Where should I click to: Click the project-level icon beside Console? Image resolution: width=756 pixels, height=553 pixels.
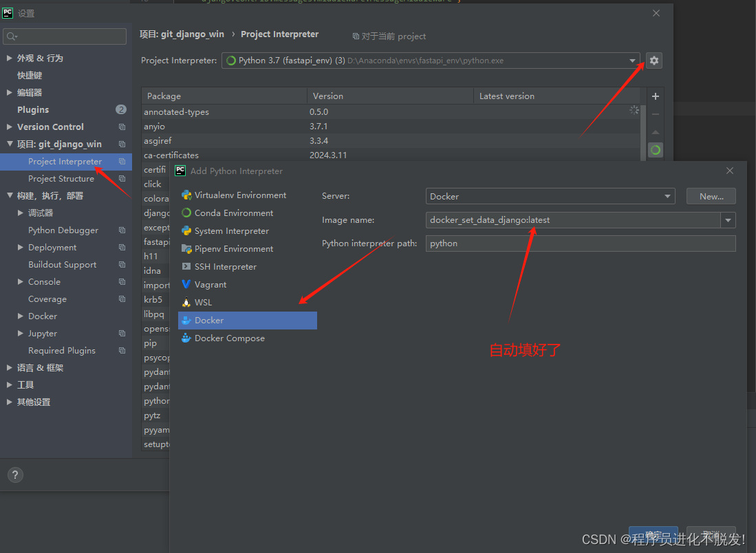coord(122,282)
